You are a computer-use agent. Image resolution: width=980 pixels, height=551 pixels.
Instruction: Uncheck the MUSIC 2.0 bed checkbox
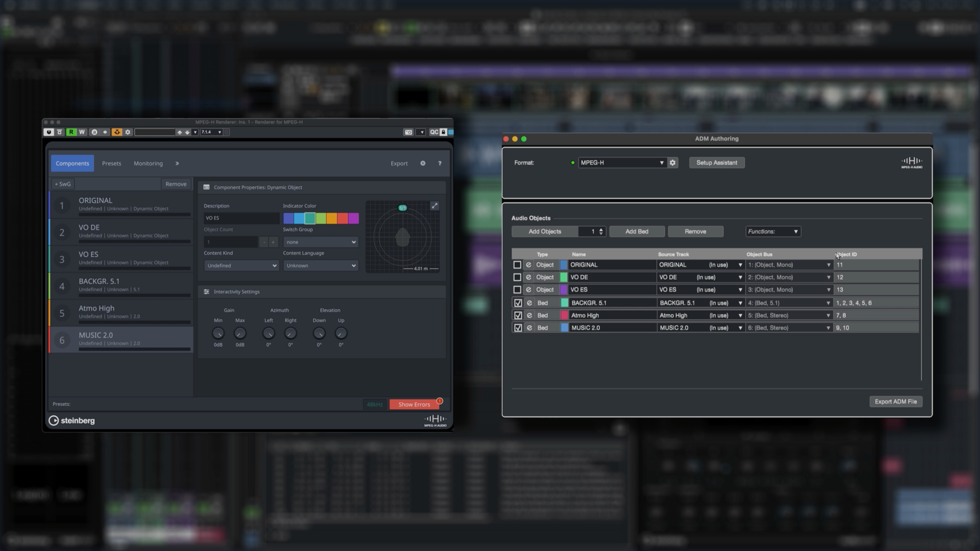tap(518, 327)
